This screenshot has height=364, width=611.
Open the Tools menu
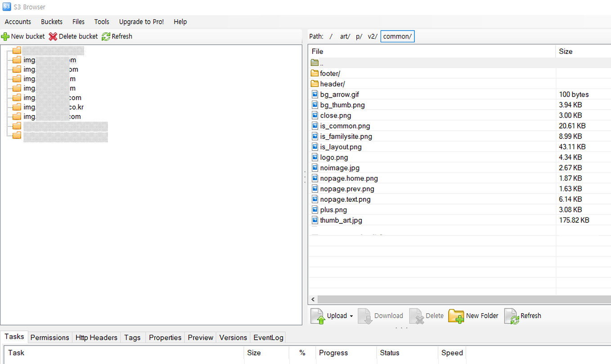coord(102,22)
